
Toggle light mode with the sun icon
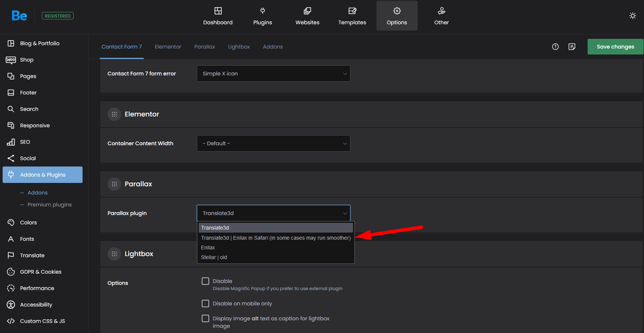[633, 16]
